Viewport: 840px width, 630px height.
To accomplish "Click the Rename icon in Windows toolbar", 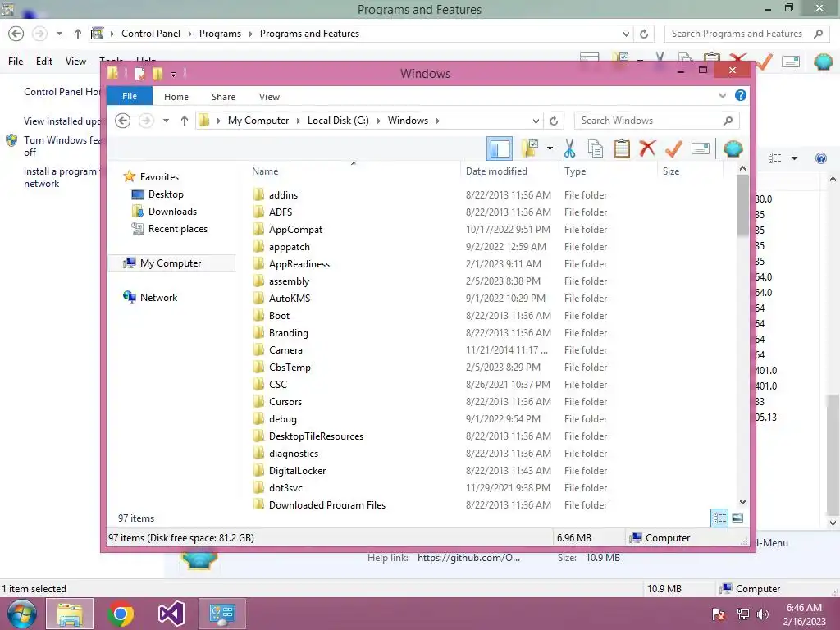I will (701, 148).
